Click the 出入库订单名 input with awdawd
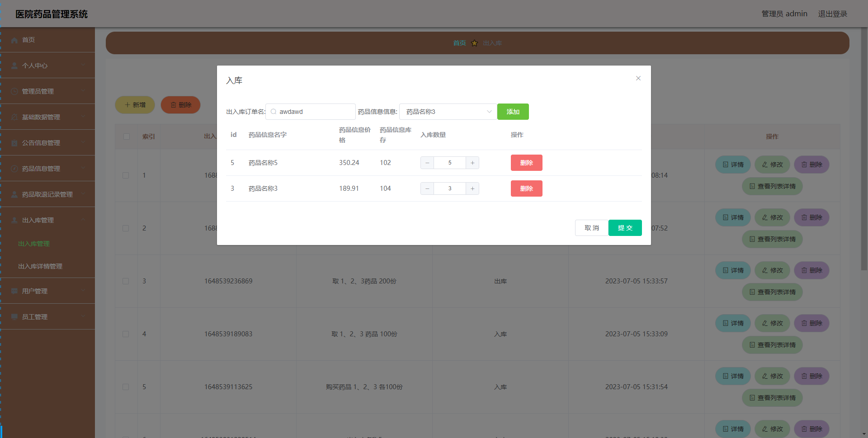The image size is (868, 438). coord(311,112)
